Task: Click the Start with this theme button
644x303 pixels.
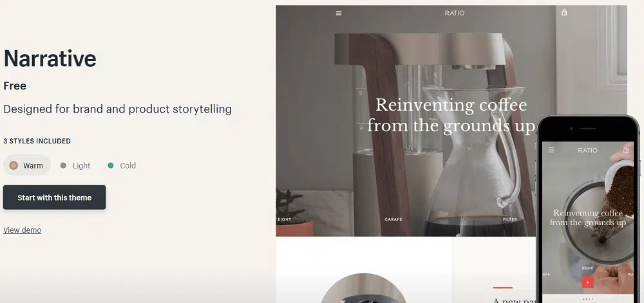Action: (54, 197)
